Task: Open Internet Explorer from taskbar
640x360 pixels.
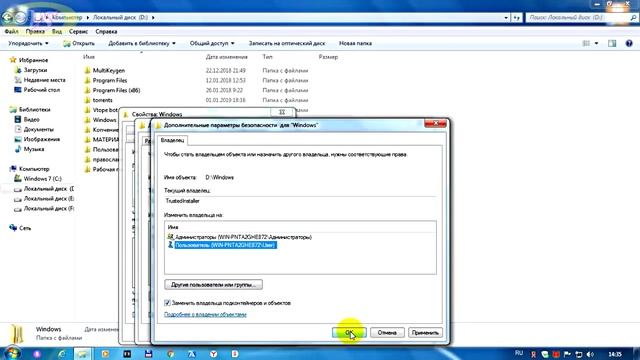Action: [x=62, y=354]
